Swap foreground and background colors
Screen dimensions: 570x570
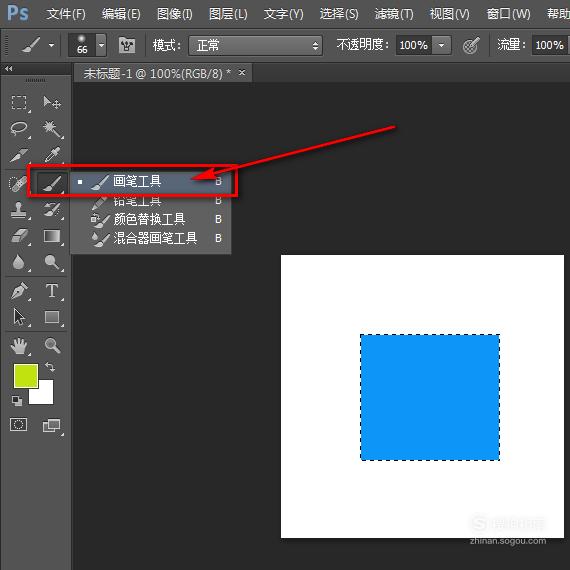coord(50,367)
